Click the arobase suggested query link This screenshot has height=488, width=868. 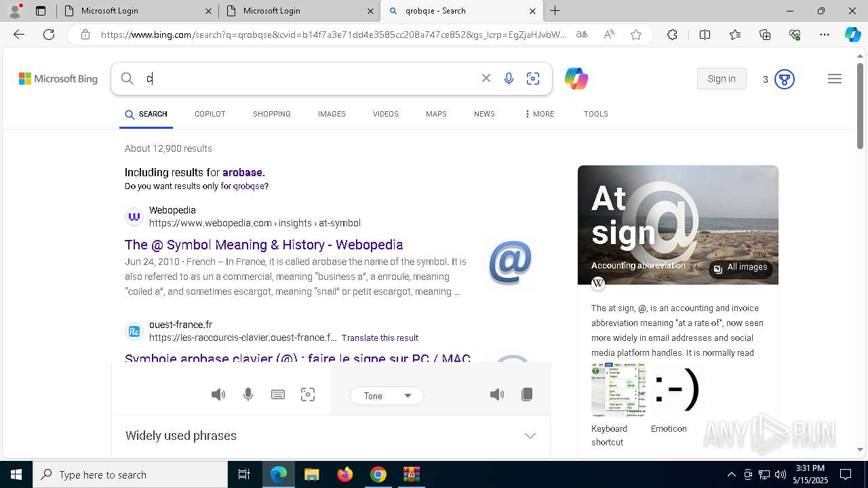coord(242,172)
